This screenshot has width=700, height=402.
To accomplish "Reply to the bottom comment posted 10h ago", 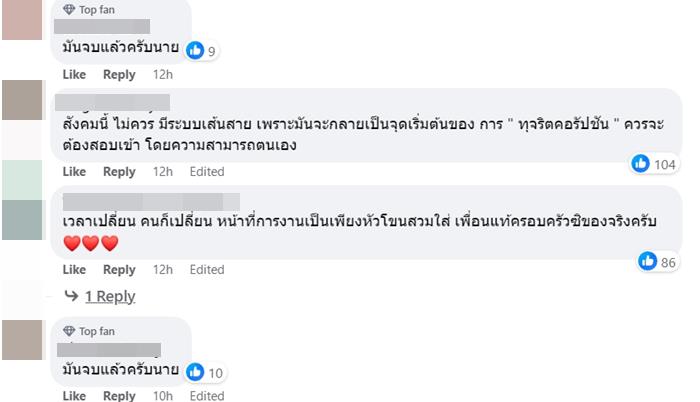I will pos(119,396).
